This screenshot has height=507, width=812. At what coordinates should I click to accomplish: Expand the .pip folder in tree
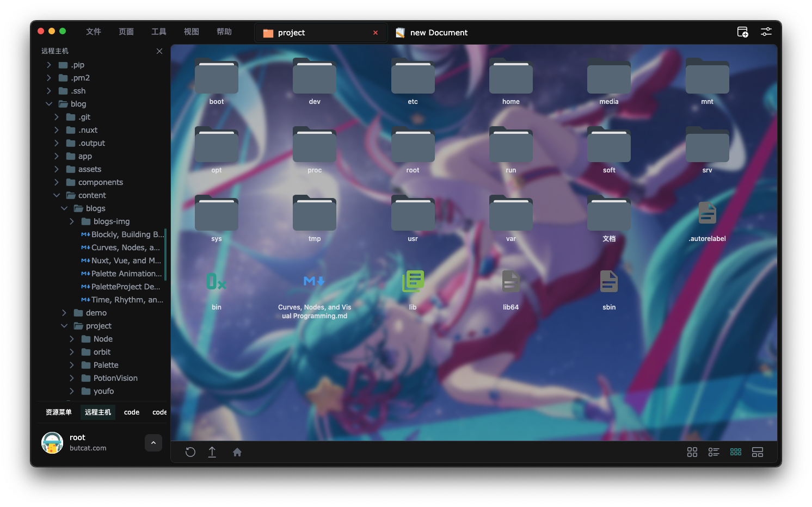49,65
